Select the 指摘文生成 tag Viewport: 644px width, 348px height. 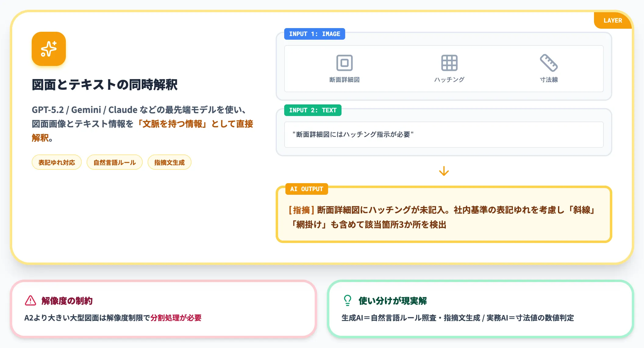tap(170, 162)
